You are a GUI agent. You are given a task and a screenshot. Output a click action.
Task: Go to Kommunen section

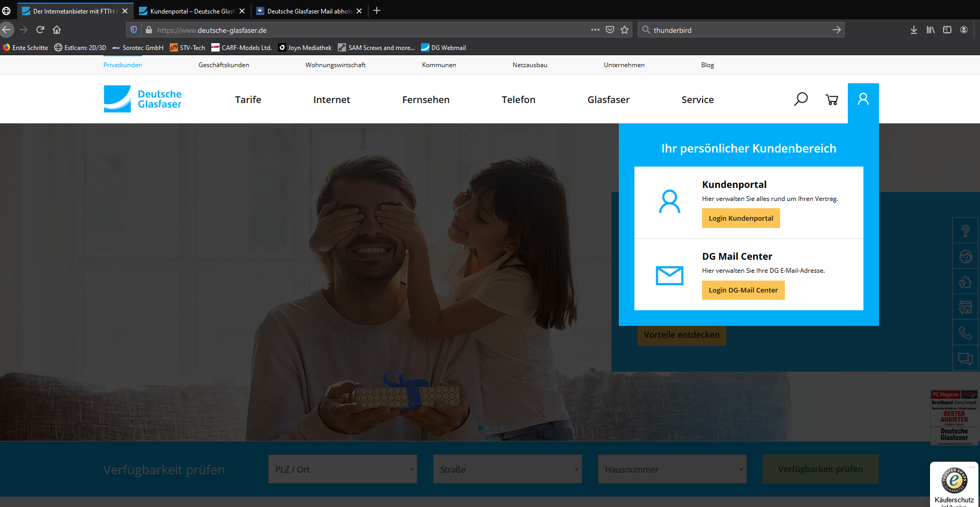(x=439, y=65)
